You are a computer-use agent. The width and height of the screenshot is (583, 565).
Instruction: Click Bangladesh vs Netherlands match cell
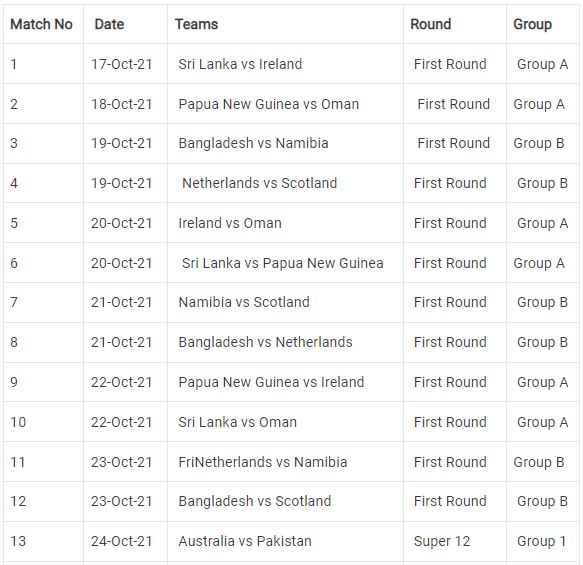click(x=285, y=342)
